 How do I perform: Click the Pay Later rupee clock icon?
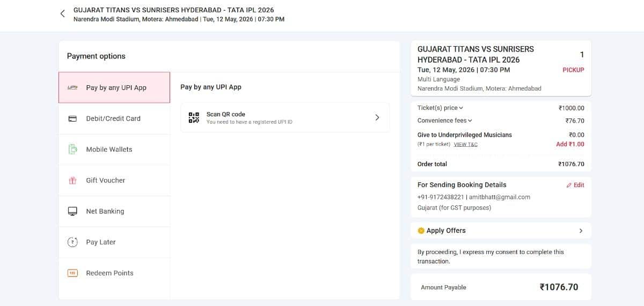[72, 242]
